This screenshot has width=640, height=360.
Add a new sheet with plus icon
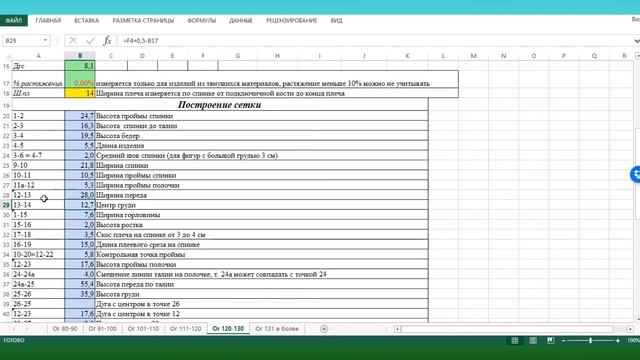[x=324, y=329]
